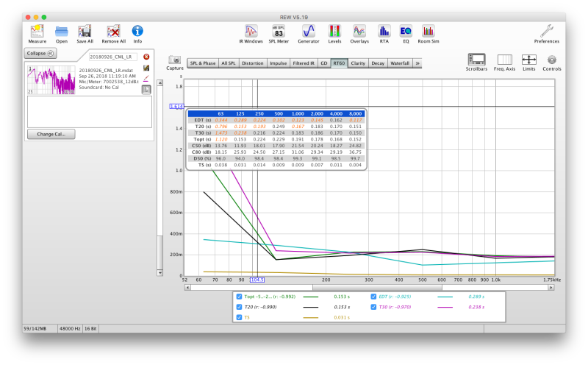The image size is (588, 365).
Task: Switch to Clarity tab
Action: [358, 63]
